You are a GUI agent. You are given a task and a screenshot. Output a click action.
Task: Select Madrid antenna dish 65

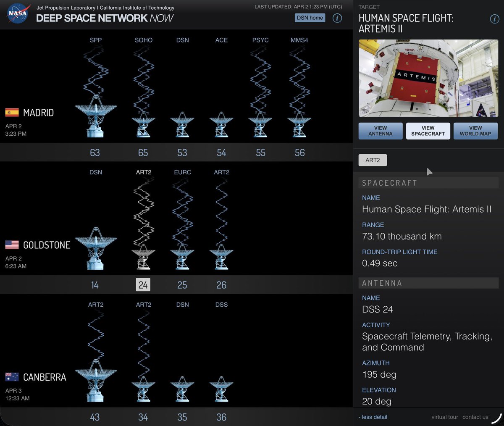pyautogui.click(x=144, y=125)
